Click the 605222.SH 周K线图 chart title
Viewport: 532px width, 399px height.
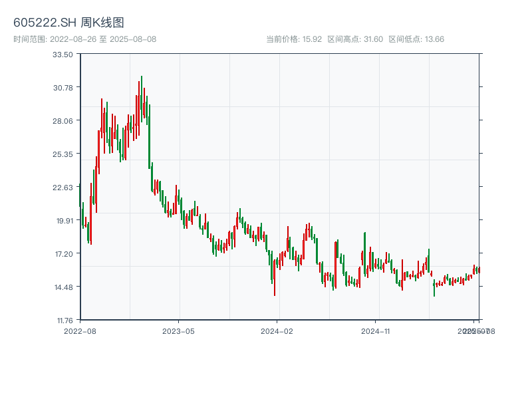click(x=68, y=23)
